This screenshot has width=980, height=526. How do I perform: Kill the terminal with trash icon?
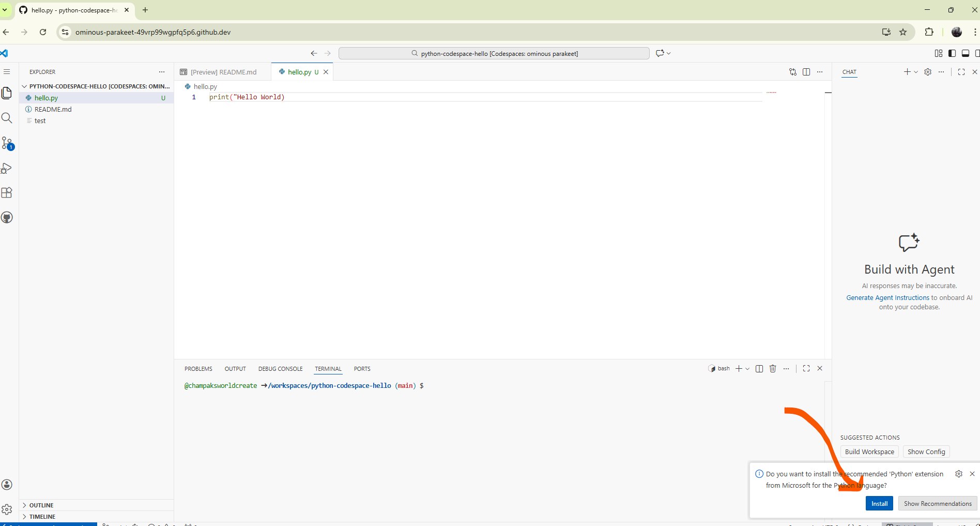(773, 369)
